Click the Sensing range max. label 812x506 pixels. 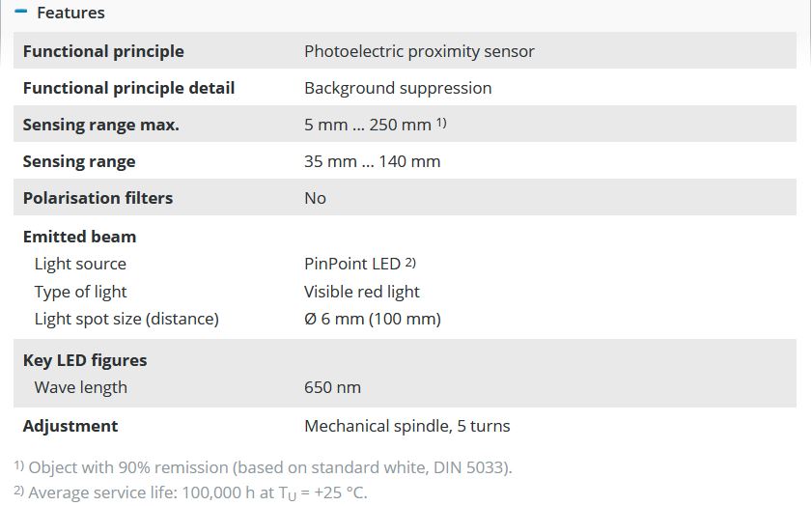pos(101,125)
